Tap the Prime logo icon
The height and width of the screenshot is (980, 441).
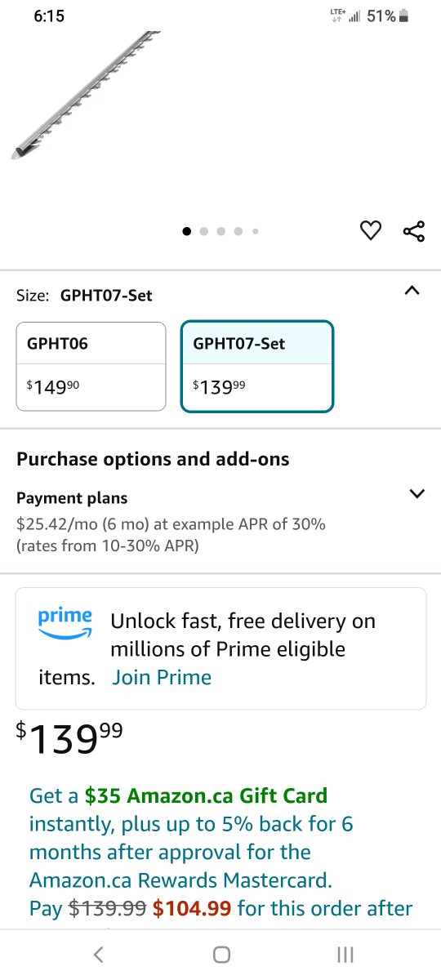[65, 622]
